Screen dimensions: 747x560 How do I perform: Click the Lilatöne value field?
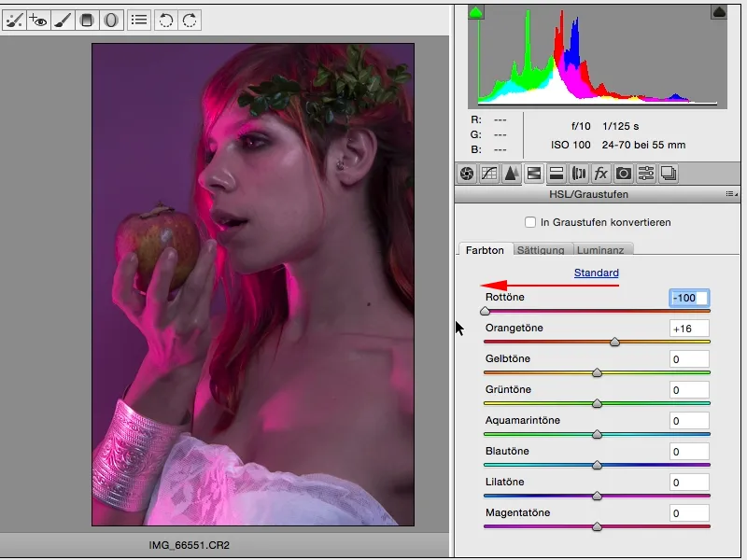point(689,483)
